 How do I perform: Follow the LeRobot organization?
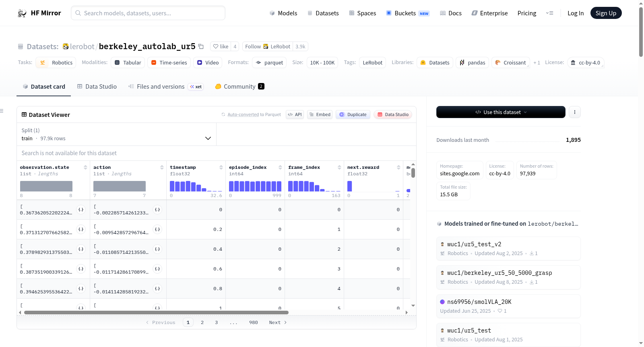(x=268, y=46)
